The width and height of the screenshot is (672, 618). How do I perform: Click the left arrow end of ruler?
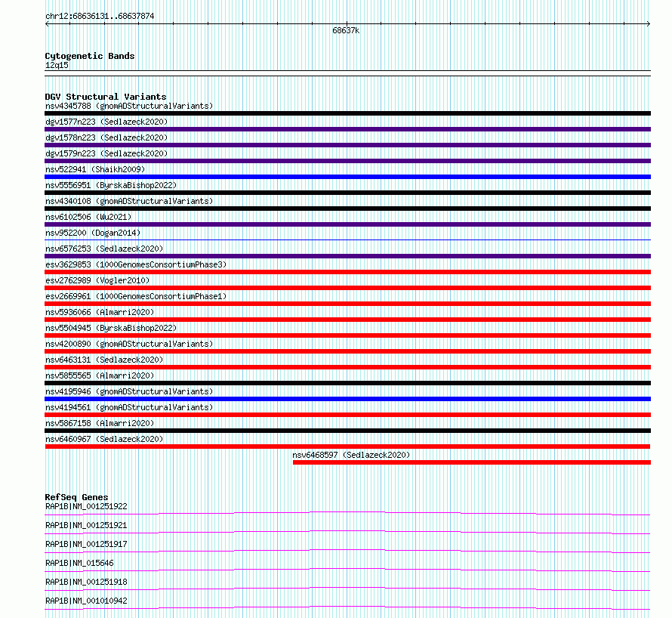point(47,24)
